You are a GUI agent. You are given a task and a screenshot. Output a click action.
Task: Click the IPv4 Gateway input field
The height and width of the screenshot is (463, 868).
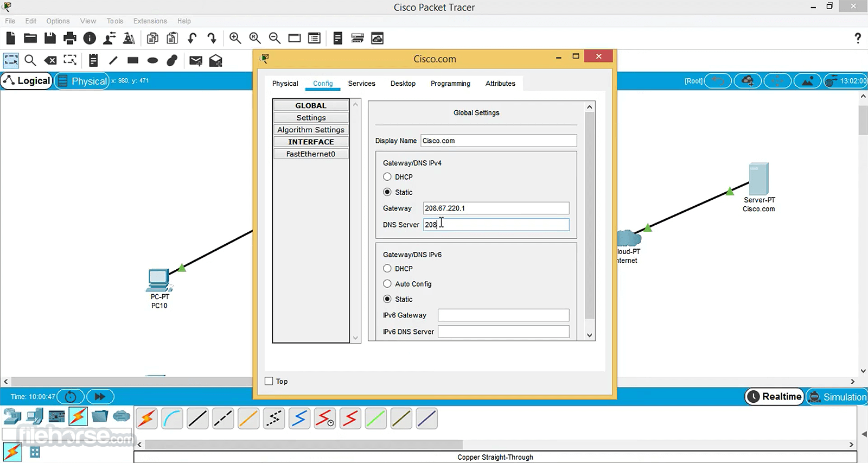tap(496, 208)
